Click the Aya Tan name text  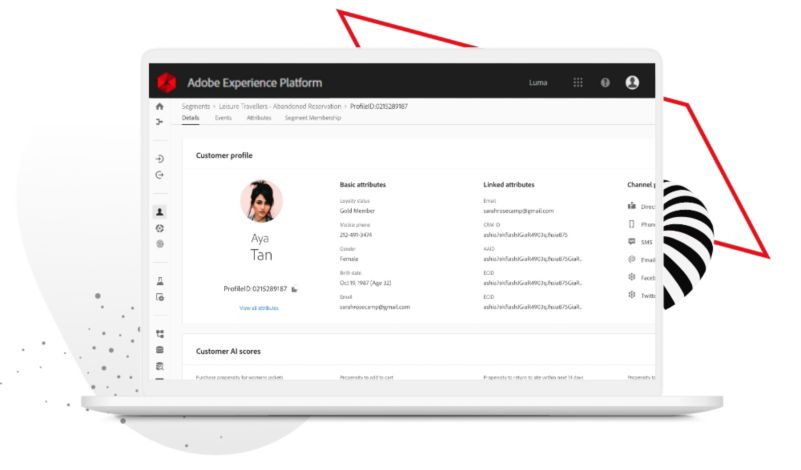point(261,247)
